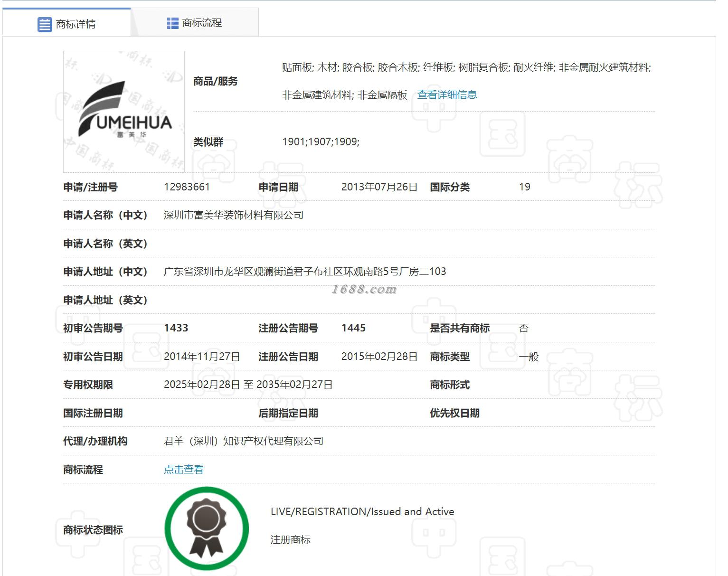The height and width of the screenshot is (576, 728).
Task: Click the trademark type value 一般
Action: pyautogui.click(x=529, y=357)
